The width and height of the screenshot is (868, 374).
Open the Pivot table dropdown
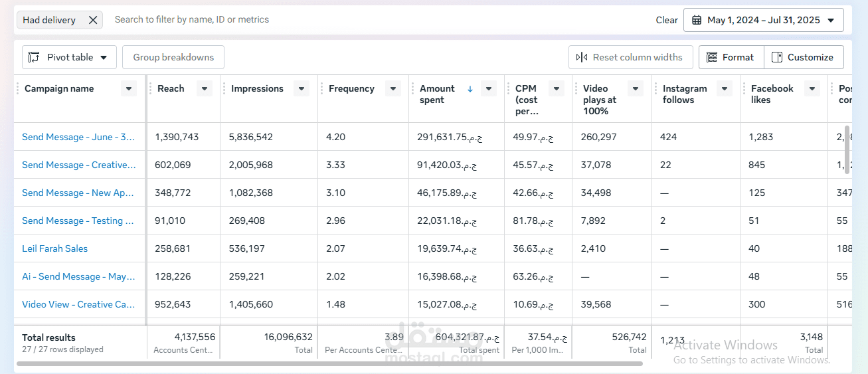[x=69, y=57]
